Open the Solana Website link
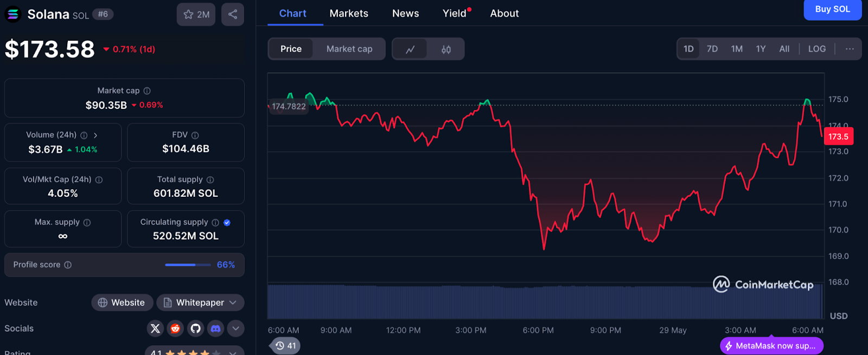This screenshot has height=355, width=868. [122, 302]
